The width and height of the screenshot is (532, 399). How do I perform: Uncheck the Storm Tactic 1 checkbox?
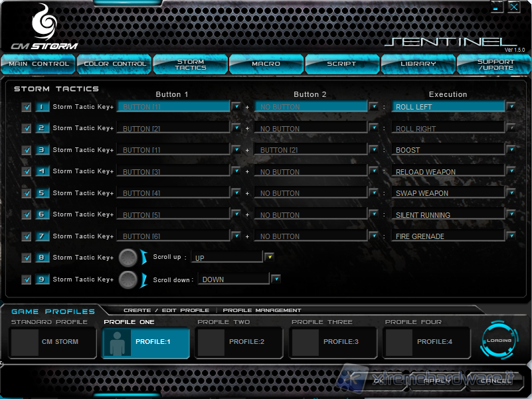(x=27, y=107)
